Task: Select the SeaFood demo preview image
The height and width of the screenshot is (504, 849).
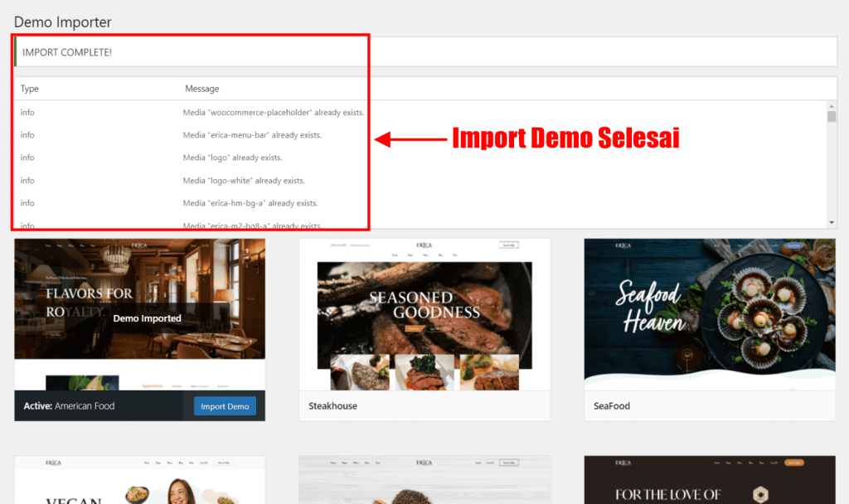Action: pos(709,314)
